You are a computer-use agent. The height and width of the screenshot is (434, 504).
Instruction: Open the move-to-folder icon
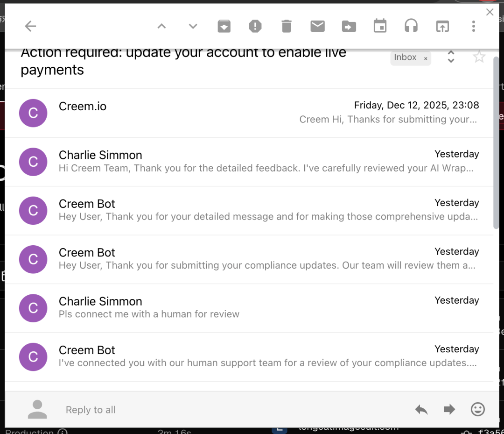(x=349, y=26)
